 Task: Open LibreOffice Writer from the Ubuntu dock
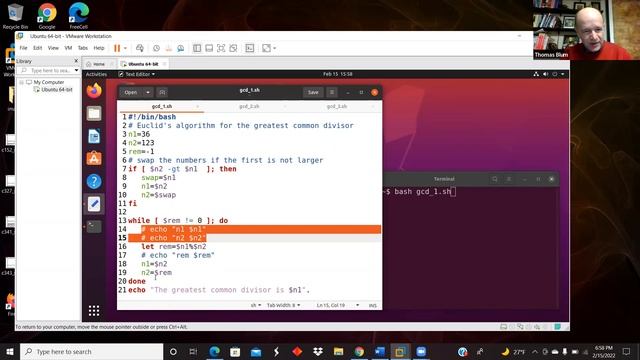pyautogui.click(x=94, y=136)
